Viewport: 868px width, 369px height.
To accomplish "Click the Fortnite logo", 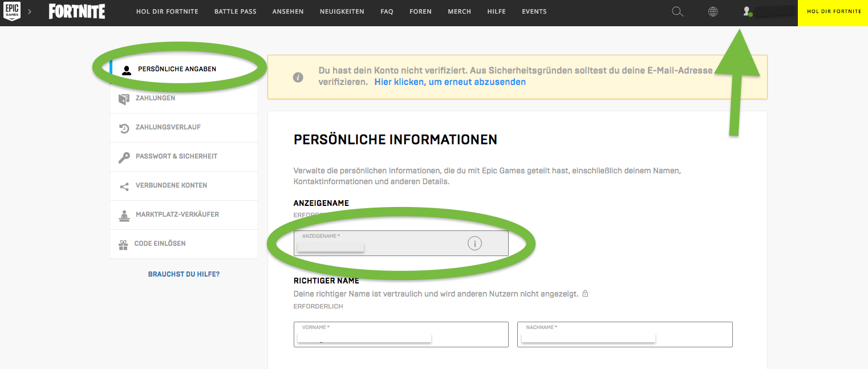I will [x=76, y=11].
